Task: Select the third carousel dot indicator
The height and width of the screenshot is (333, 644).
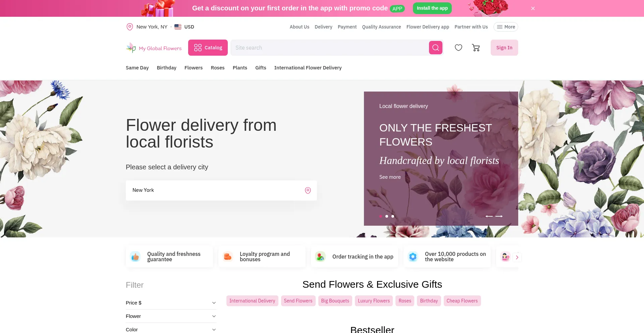Action: coord(393,216)
